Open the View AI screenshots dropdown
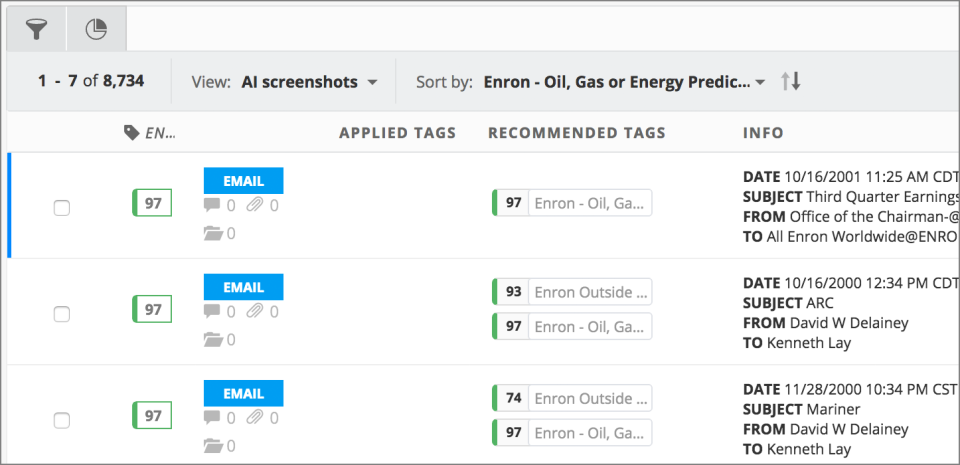This screenshot has height=465, width=960. click(x=309, y=82)
